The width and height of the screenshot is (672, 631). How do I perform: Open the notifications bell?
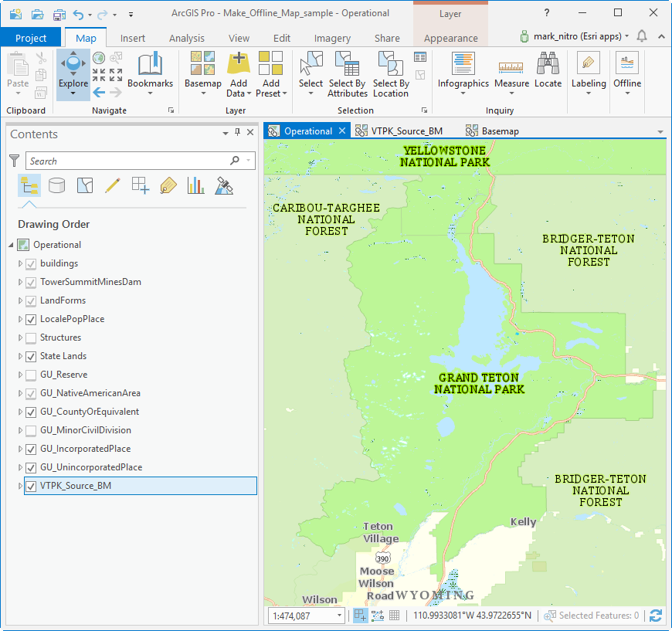click(x=642, y=36)
